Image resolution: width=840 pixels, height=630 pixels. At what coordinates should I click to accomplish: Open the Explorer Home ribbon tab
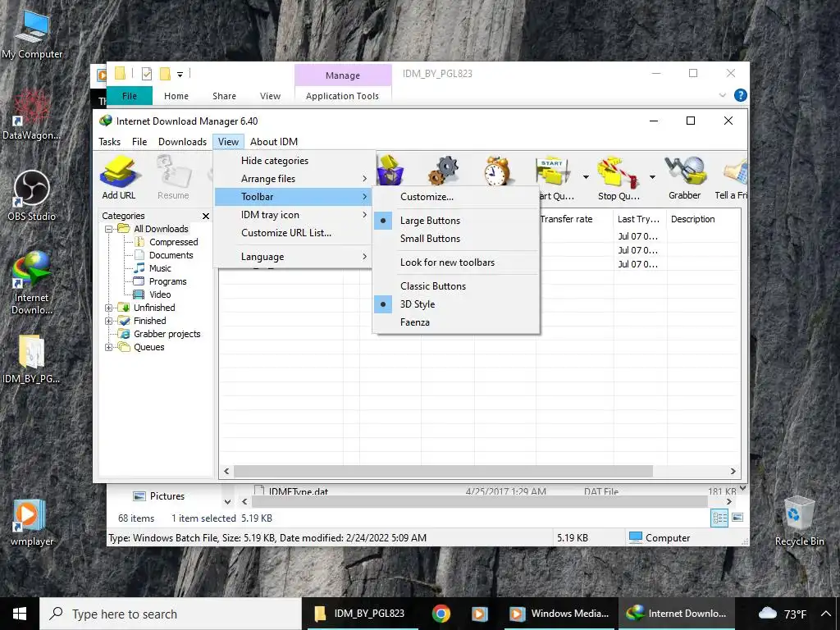pos(176,96)
